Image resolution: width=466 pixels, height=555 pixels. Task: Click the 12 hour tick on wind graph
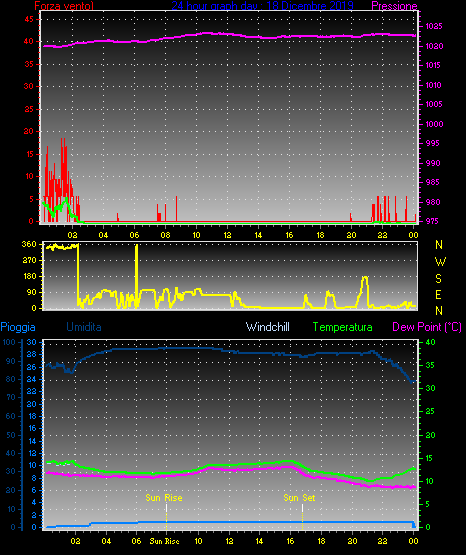coord(227,235)
